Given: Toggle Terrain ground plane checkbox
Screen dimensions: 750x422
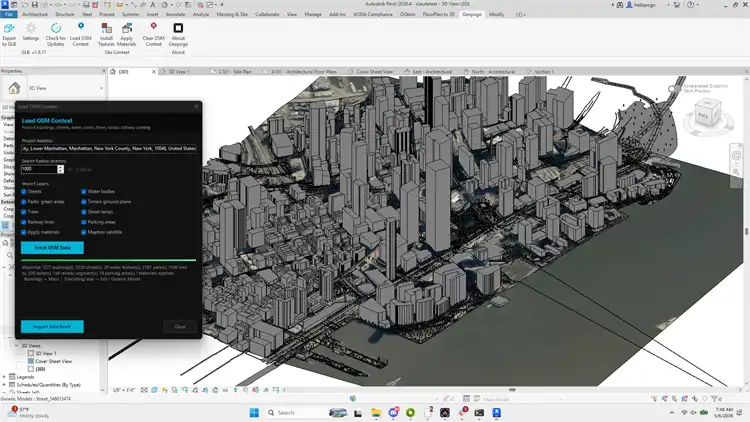Looking at the screenshot, I should [84, 201].
